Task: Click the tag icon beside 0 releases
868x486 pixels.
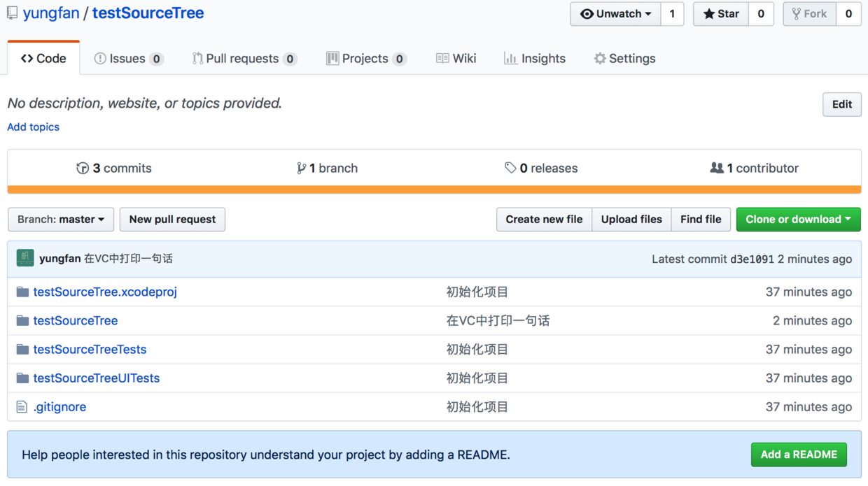Action: 510,168
